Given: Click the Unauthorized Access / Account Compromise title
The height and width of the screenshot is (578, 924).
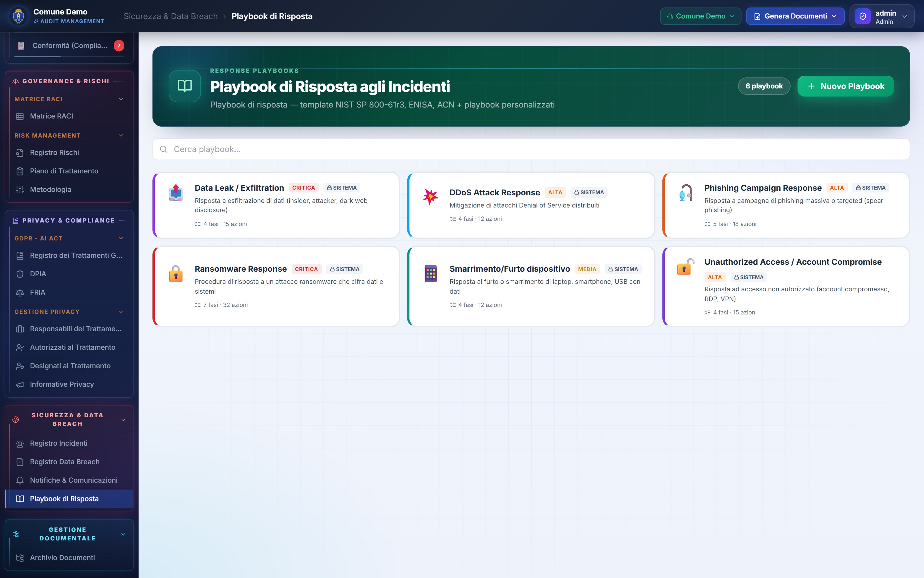Looking at the screenshot, I should [793, 262].
